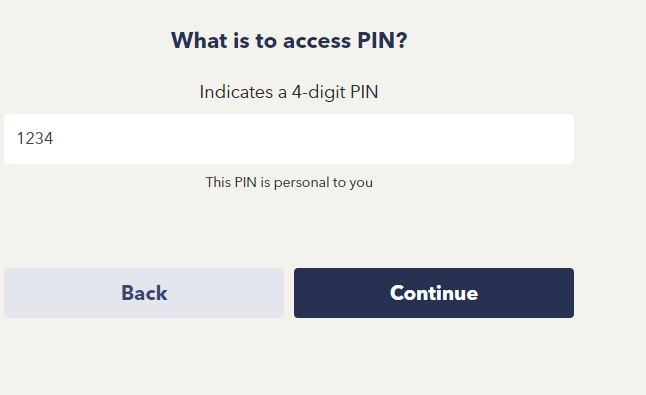
Task: Click the empty area inside the PIN box
Action: click(x=313, y=139)
